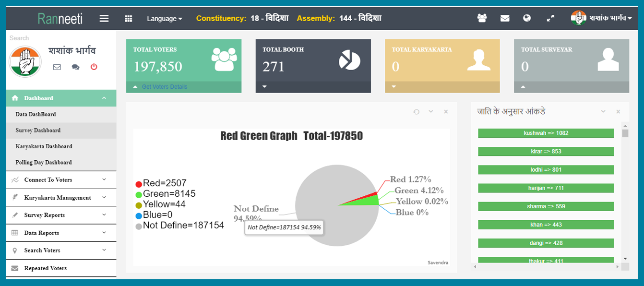644x286 pixels.
Task: Open Survey Dashboard from the sidebar
Action: pyautogui.click(x=38, y=131)
